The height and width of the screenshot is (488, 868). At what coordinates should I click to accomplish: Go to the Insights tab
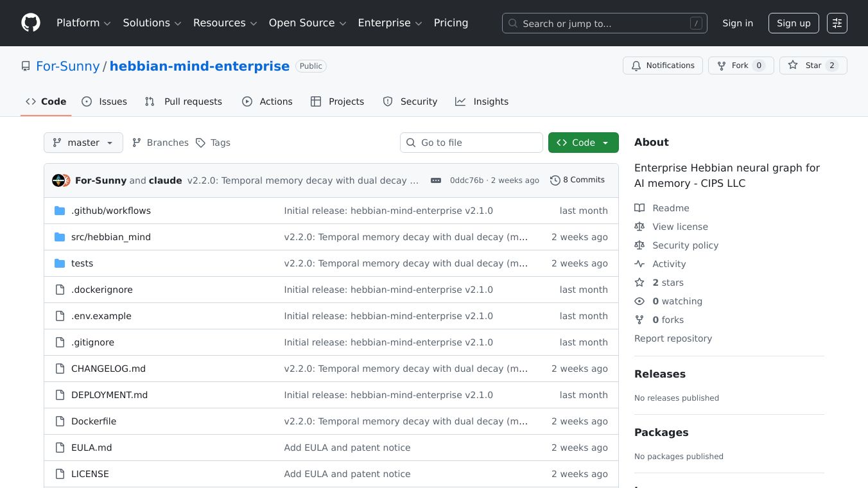482,101
